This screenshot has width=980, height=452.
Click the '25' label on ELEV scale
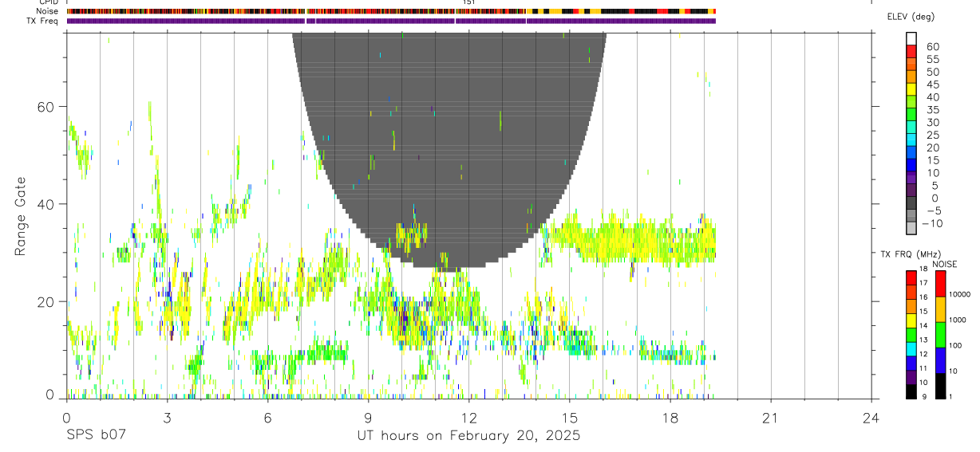[933, 136]
